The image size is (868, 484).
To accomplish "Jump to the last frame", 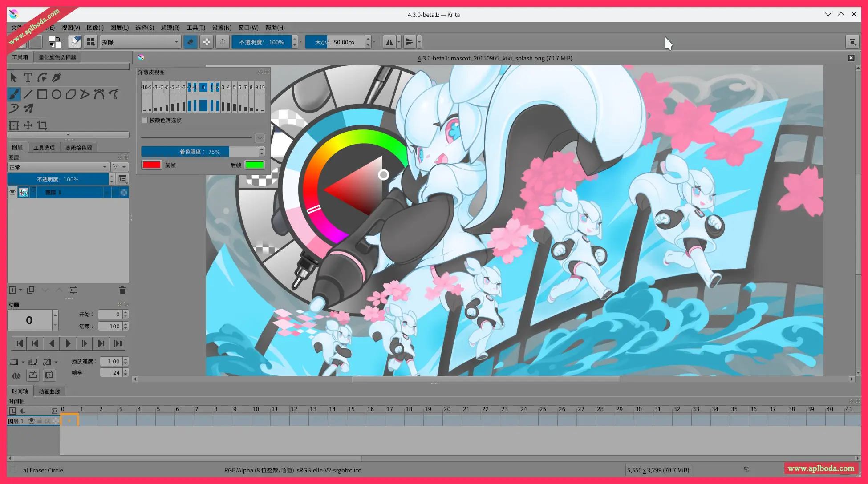I will (118, 343).
